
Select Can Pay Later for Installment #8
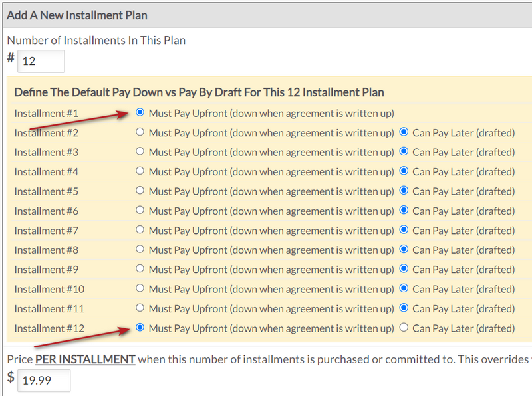click(404, 250)
